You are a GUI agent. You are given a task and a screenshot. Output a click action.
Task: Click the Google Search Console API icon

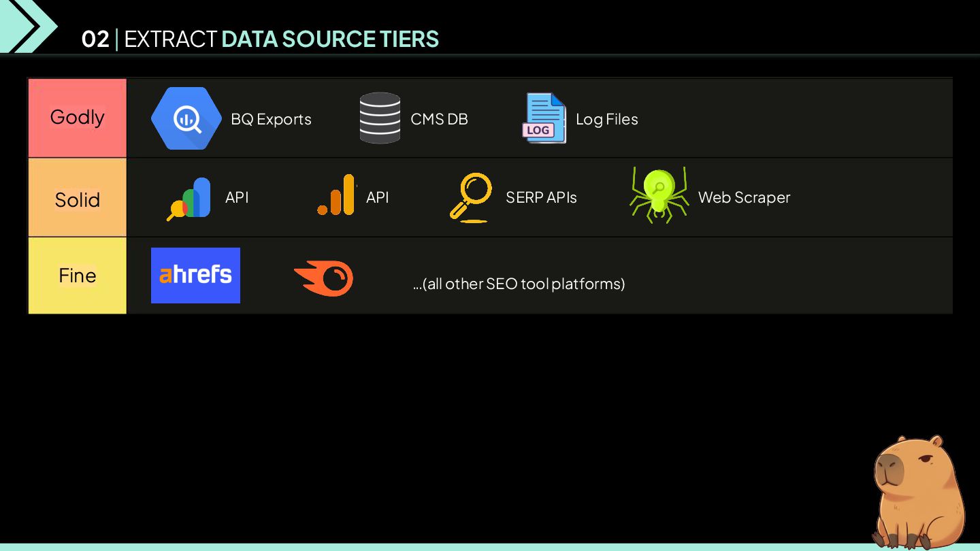point(189,198)
